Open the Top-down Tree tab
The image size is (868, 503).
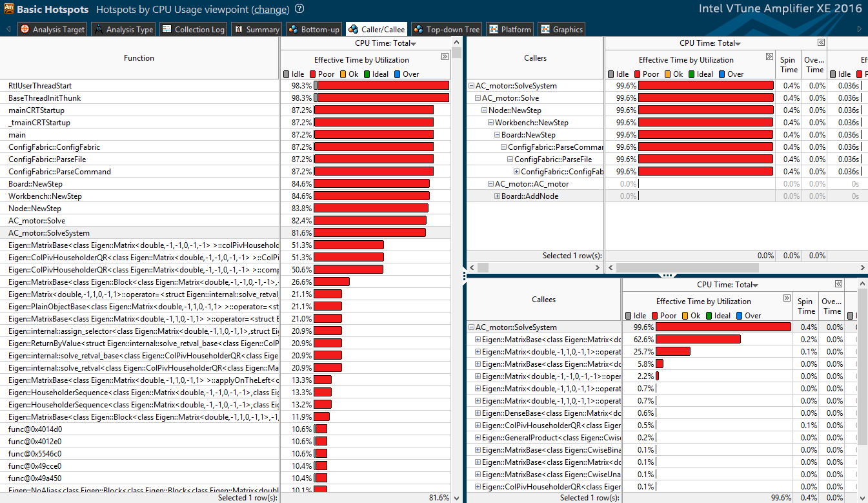[446, 29]
